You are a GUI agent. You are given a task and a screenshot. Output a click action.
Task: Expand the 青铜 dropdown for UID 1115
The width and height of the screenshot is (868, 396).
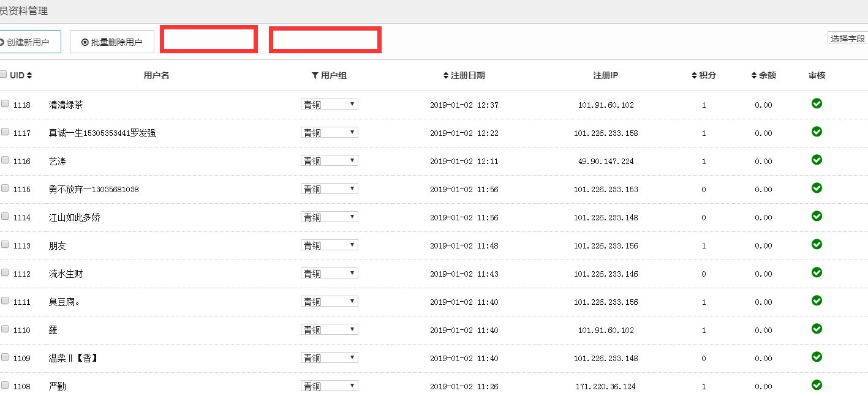329,189
